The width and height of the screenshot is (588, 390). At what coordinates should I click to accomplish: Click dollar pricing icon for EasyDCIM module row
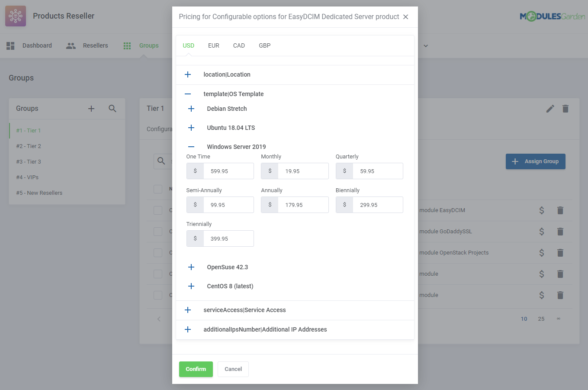pyautogui.click(x=541, y=210)
